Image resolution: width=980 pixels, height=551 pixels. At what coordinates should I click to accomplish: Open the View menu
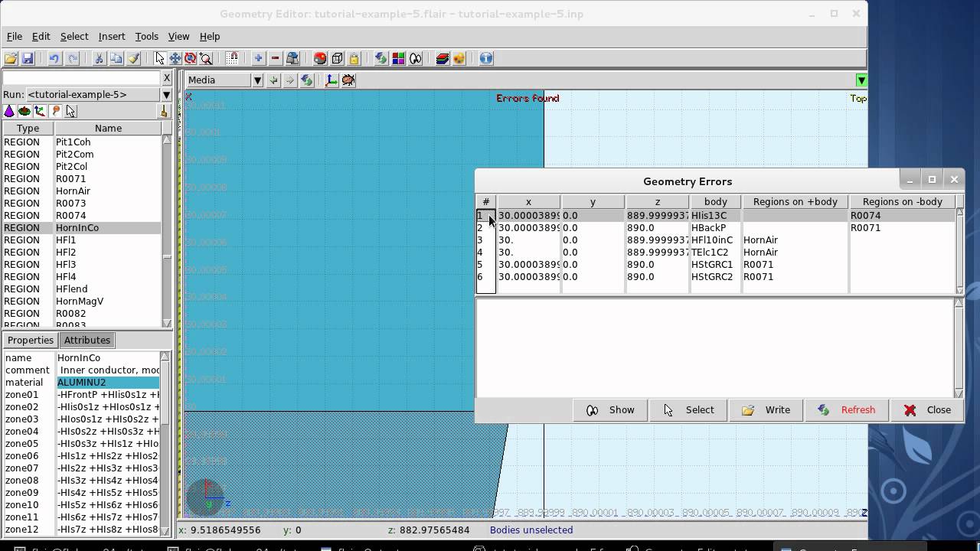coord(178,36)
